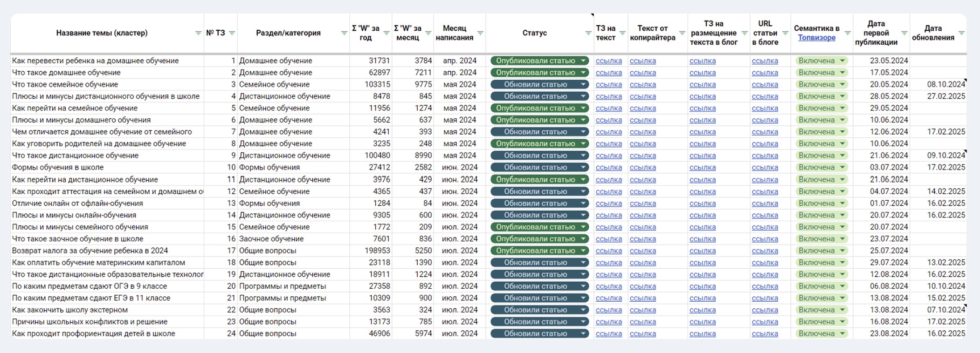Viewport: 980px width, 353px height.
Task: Open status dropdown for row 1 Опубликовали статью
Action: click(583, 61)
